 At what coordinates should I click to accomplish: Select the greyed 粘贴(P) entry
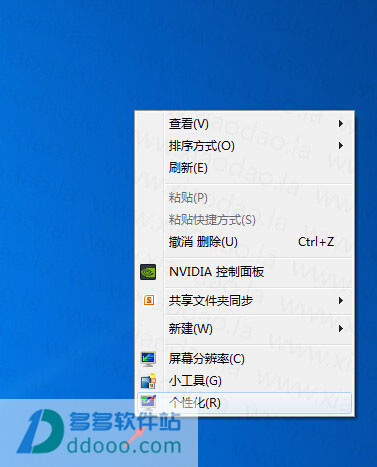[244, 198]
